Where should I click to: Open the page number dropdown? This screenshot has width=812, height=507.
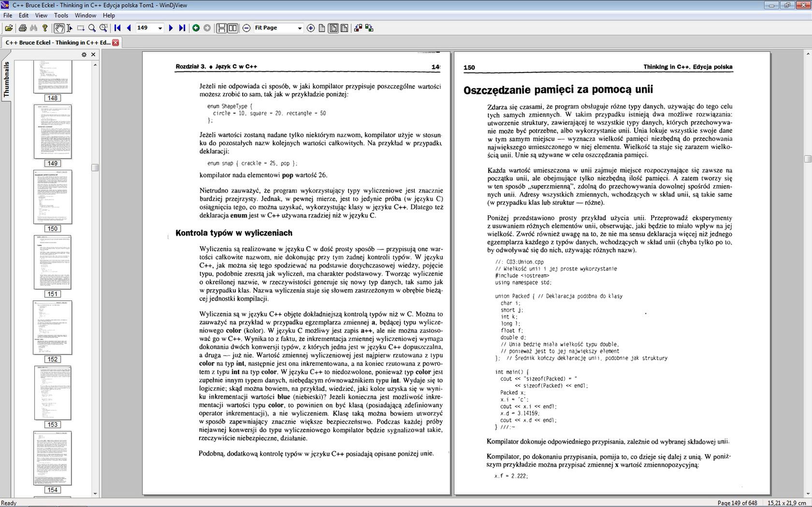point(160,28)
